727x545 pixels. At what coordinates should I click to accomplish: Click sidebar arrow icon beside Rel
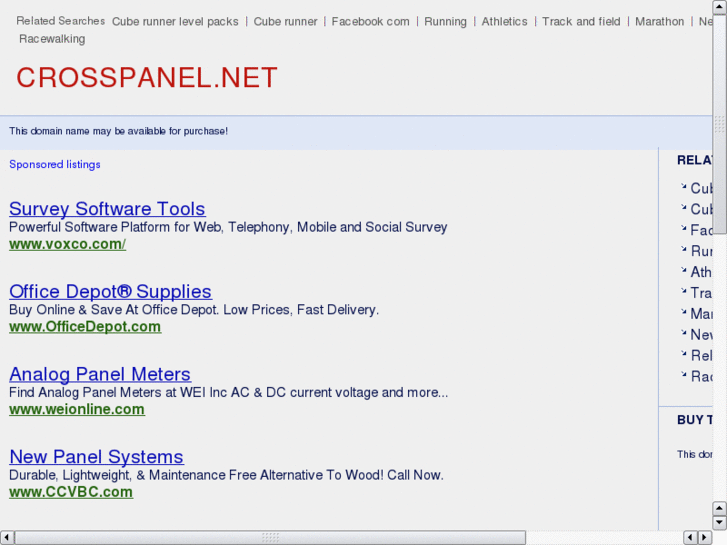[683, 353]
